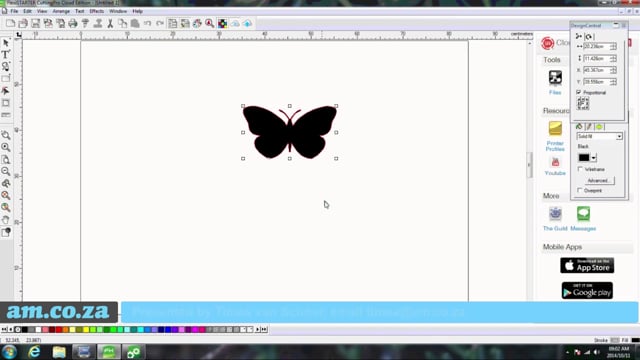Click the Undo toolbar icon
The image size is (640, 360).
(x=147, y=24)
